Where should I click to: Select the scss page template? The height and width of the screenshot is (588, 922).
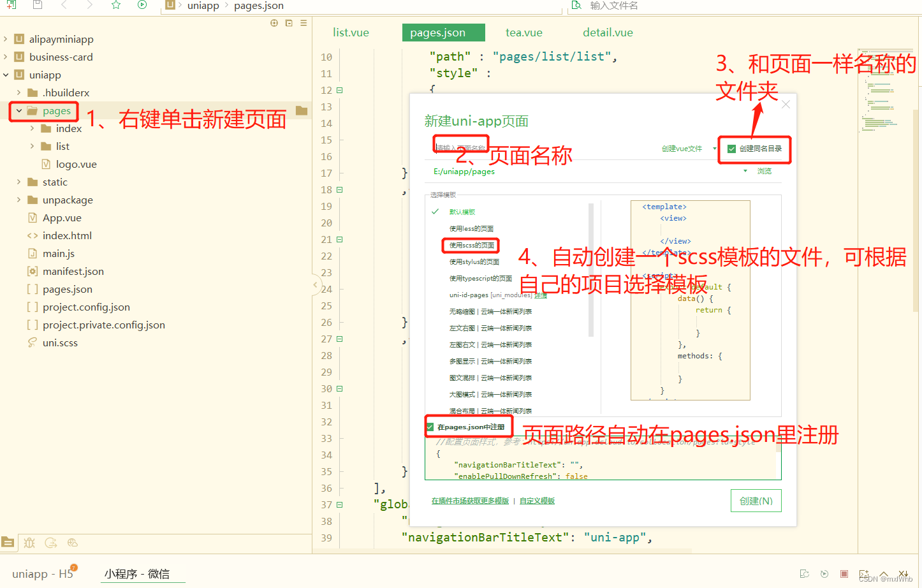[472, 245]
